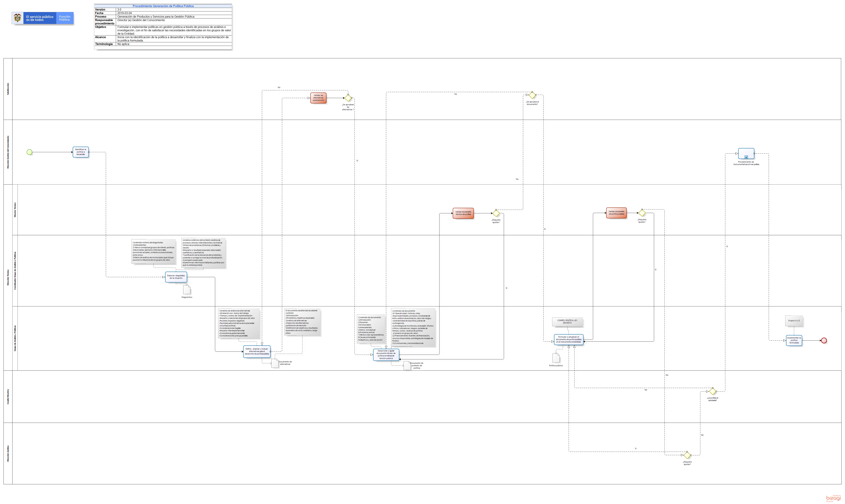Click the Función Pública logo block
Viewport: 845px width, 504px height.
click(65, 18)
